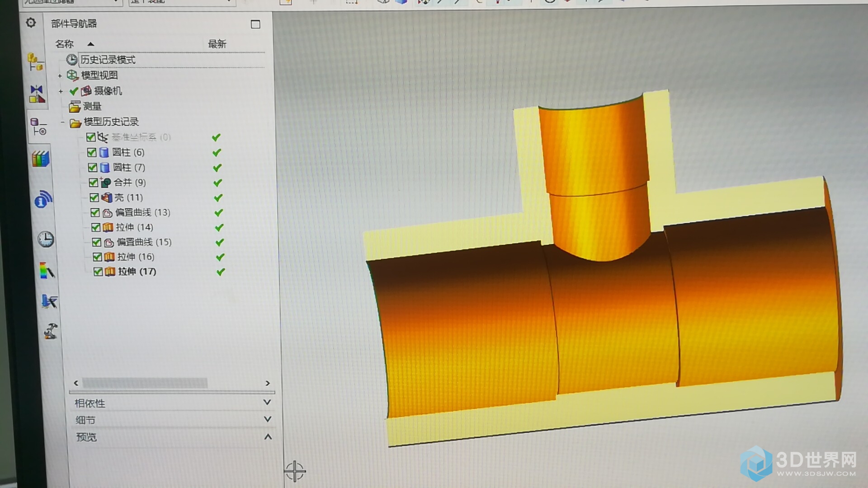Toggle checkbox for 拉伸 (16)
868x488 pixels.
[97, 257]
